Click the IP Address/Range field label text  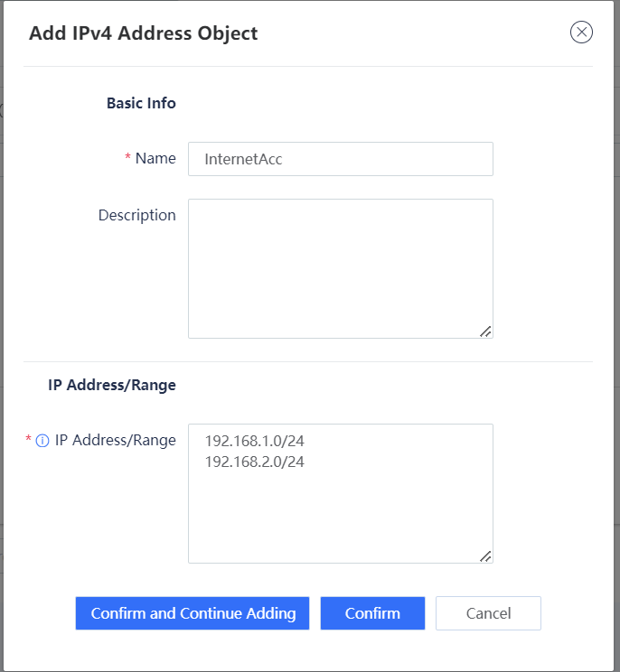point(116,441)
